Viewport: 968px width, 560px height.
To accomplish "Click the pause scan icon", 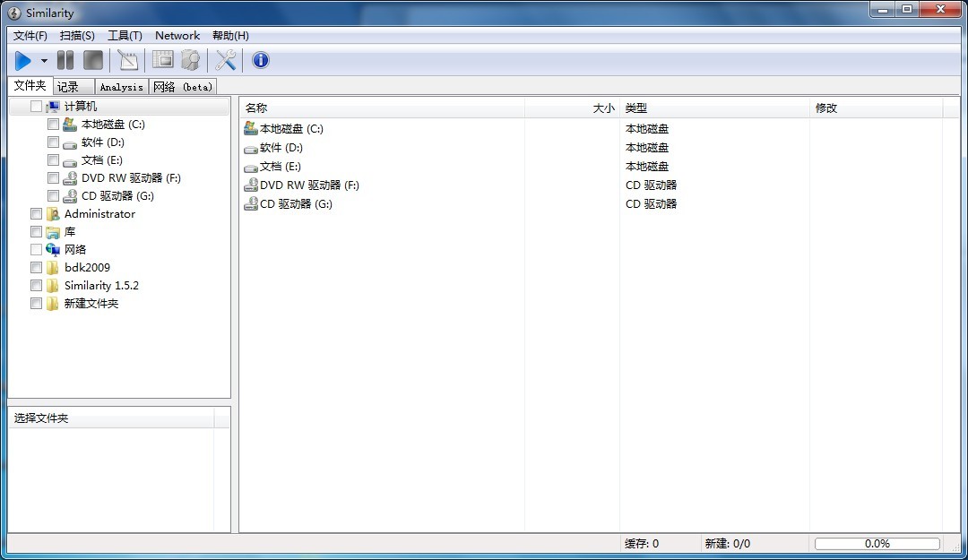I will (x=65, y=61).
